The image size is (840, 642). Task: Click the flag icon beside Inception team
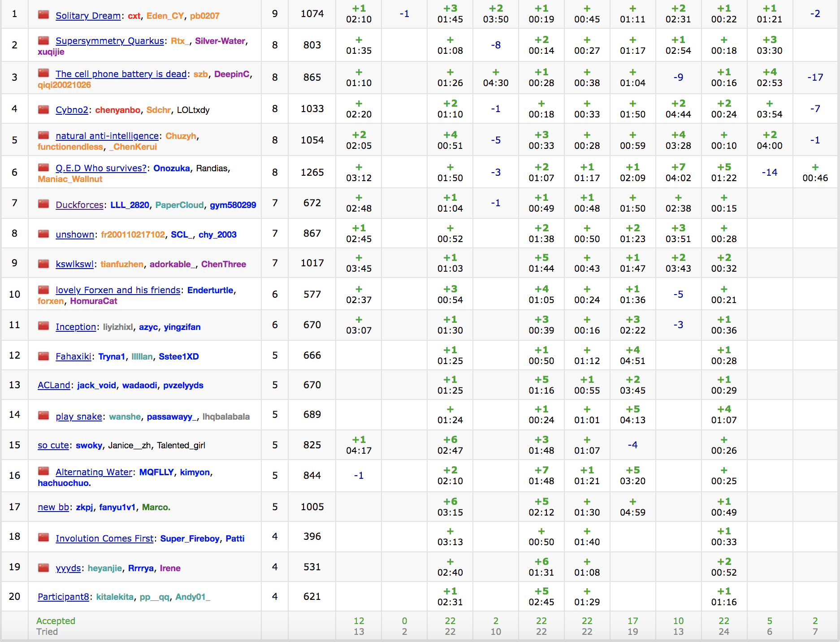[x=43, y=326]
